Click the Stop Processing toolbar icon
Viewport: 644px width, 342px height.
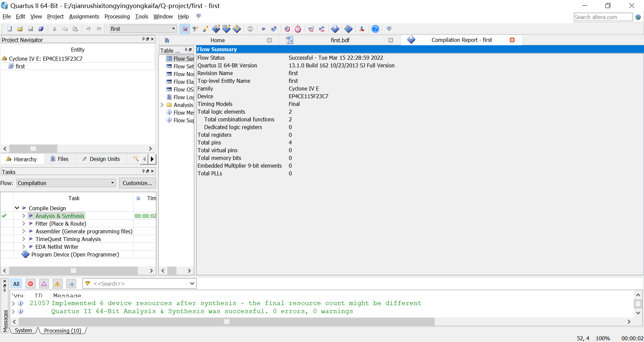click(250, 29)
